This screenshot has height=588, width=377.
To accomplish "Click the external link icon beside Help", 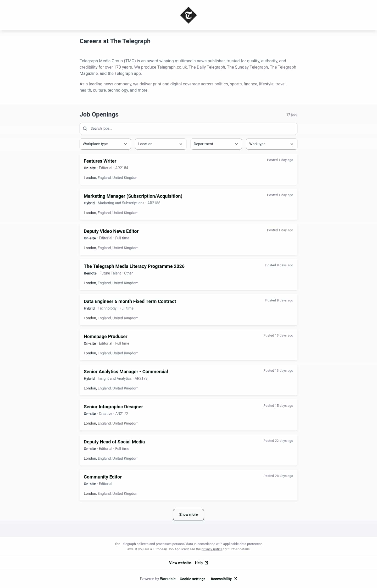I will tap(206, 563).
